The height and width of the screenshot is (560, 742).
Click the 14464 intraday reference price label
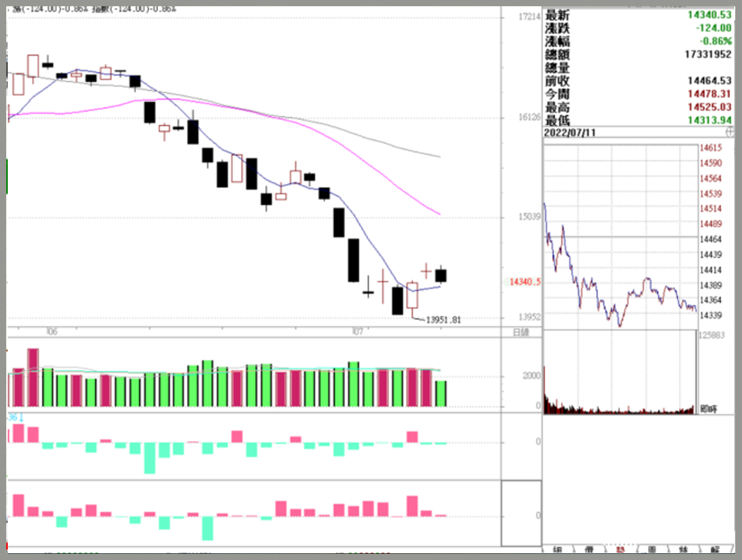pyautogui.click(x=711, y=239)
